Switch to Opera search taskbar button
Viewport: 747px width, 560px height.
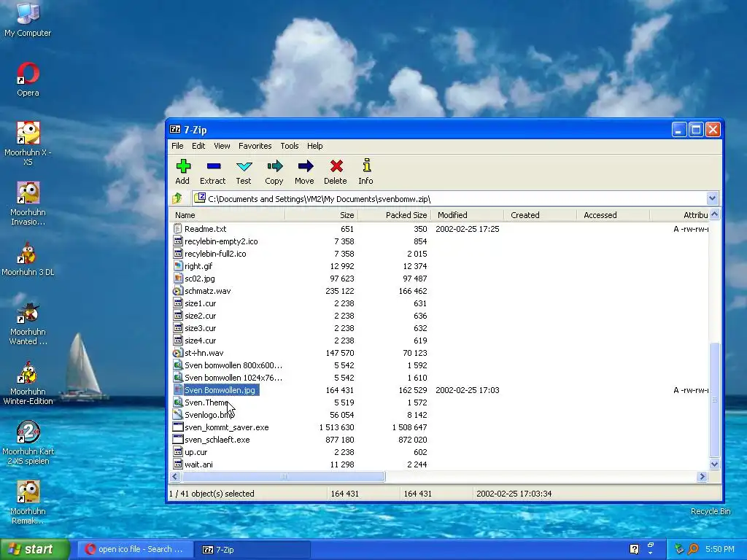point(135,550)
